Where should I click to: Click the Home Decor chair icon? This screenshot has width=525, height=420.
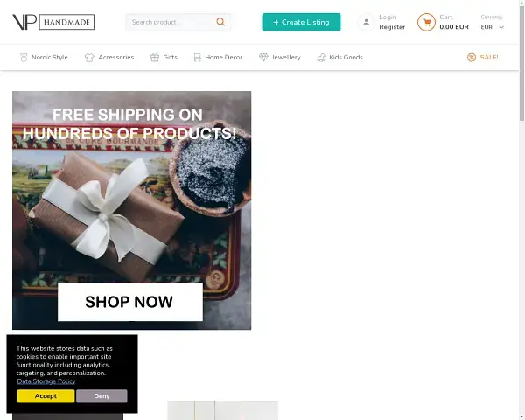[197, 57]
